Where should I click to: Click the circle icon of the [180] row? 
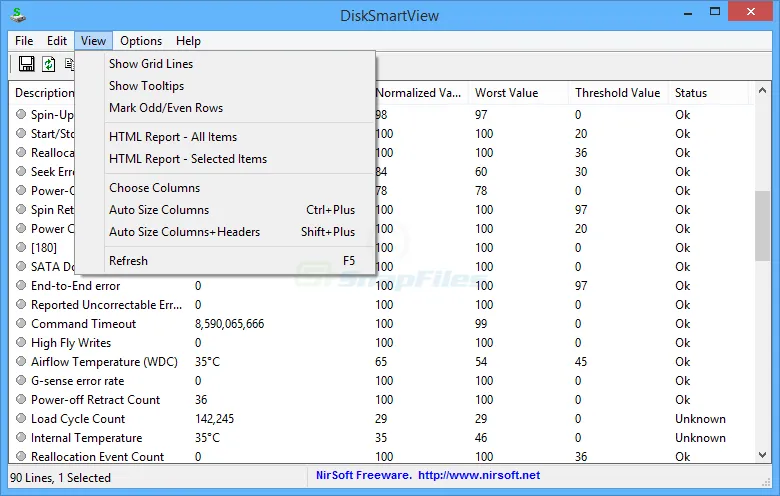pos(21,247)
